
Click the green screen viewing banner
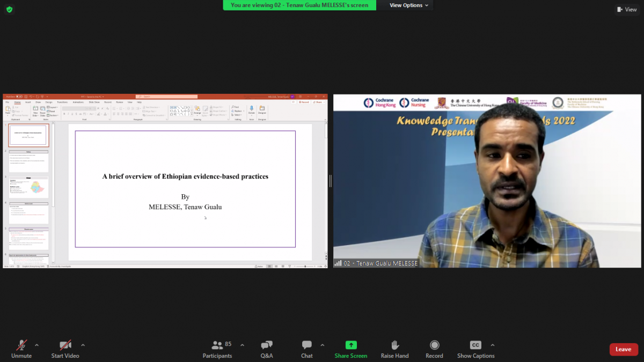tap(299, 5)
